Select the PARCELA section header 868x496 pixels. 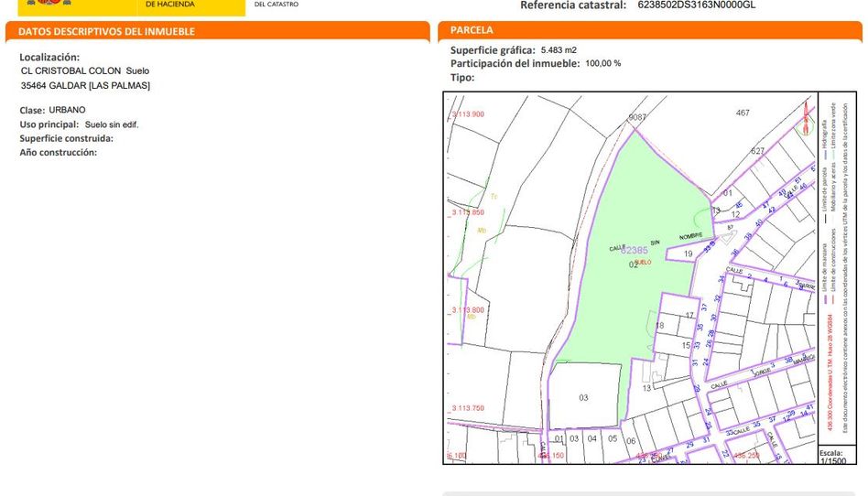coord(472,30)
